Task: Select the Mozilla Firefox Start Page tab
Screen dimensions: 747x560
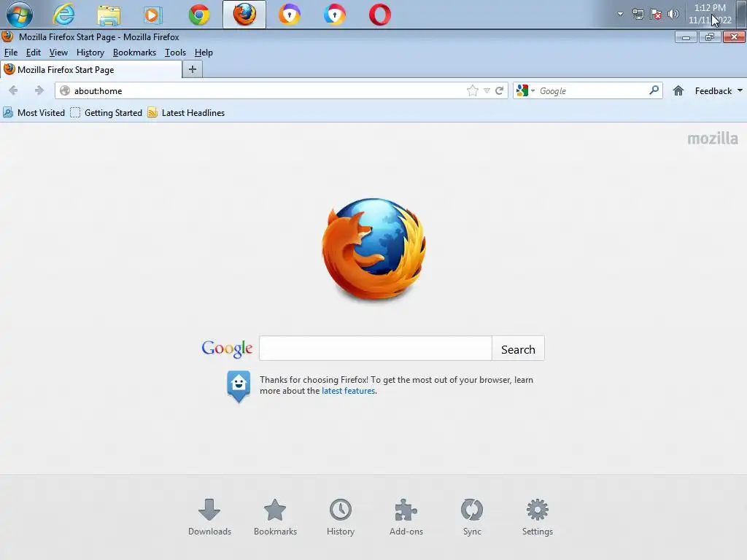Action: click(x=91, y=69)
